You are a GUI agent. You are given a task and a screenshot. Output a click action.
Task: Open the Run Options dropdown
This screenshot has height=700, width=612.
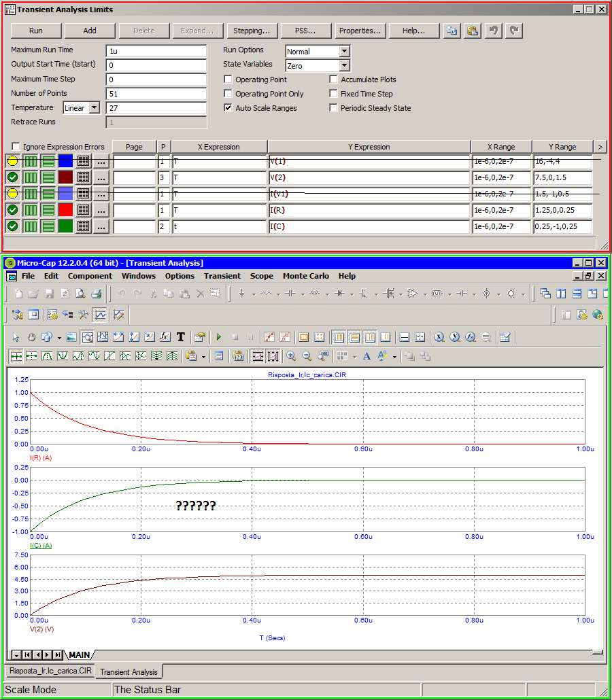pyautogui.click(x=344, y=52)
